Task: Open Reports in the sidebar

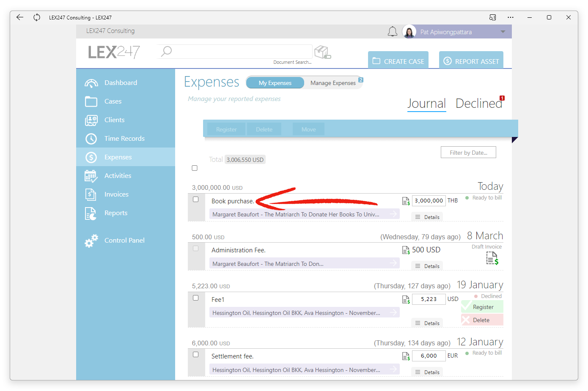Action: 126,213
